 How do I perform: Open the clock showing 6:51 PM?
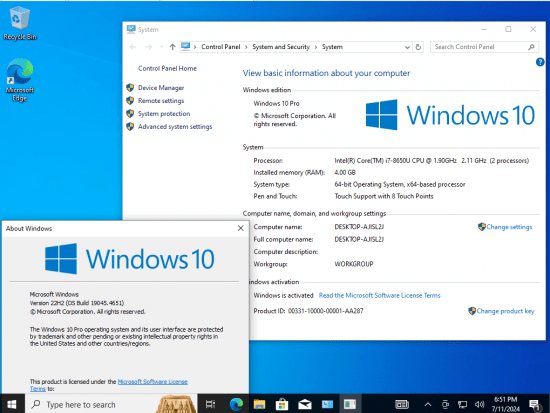pos(506,404)
